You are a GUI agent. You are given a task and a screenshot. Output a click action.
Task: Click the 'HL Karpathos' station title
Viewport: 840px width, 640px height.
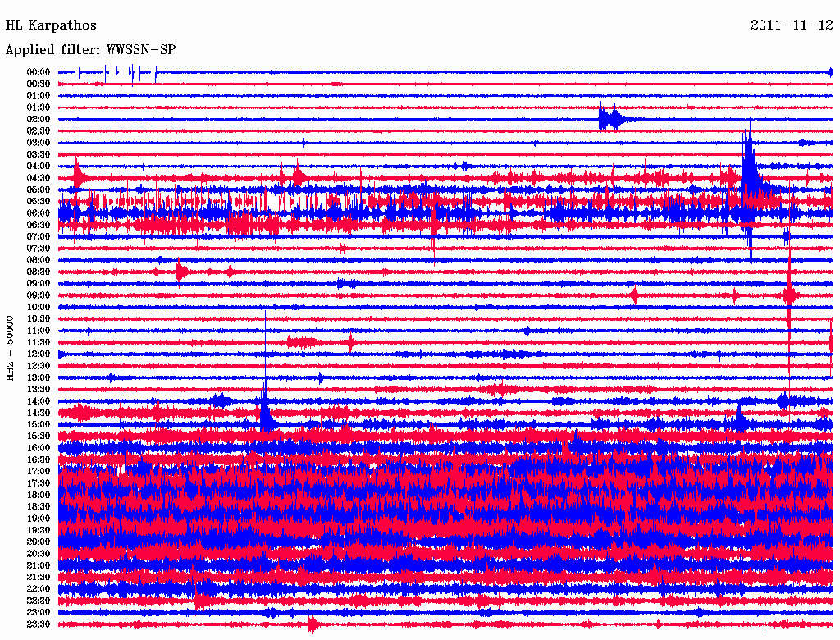[51, 25]
